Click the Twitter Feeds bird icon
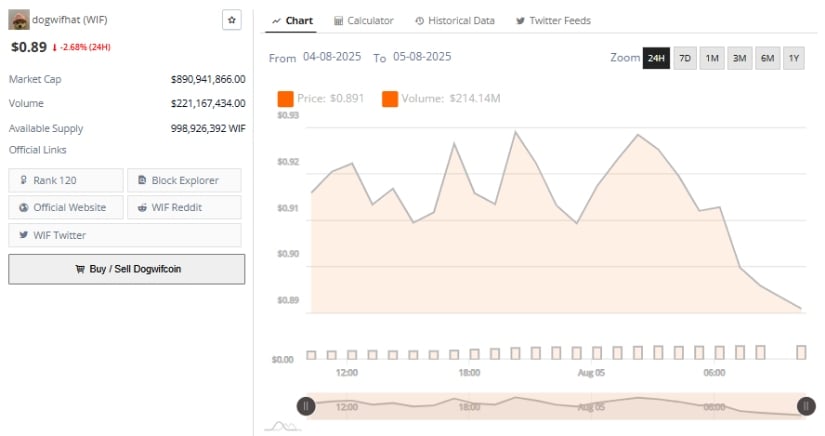Viewport: 825px width, 436px height. pyautogui.click(x=520, y=21)
